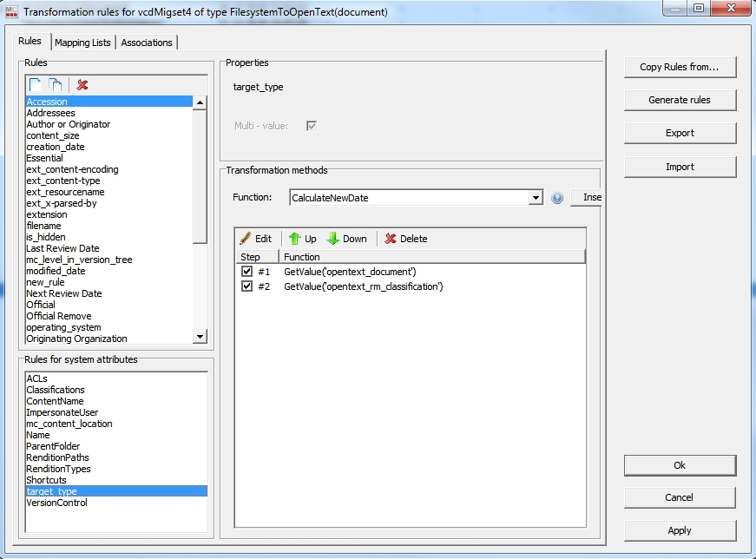Screen dimensions: 756x559
Task: Toggle checkbox for step #2
Action: [247, 286]
